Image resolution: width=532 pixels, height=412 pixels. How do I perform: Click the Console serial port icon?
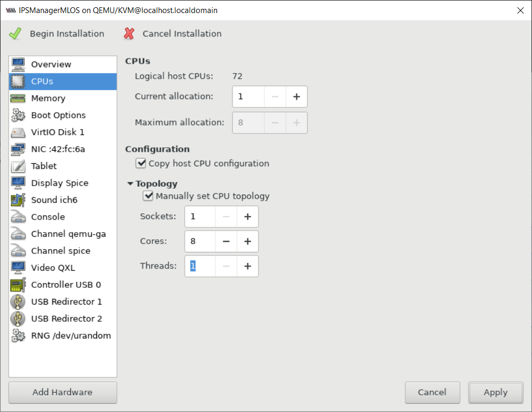(x=18, y=217)
